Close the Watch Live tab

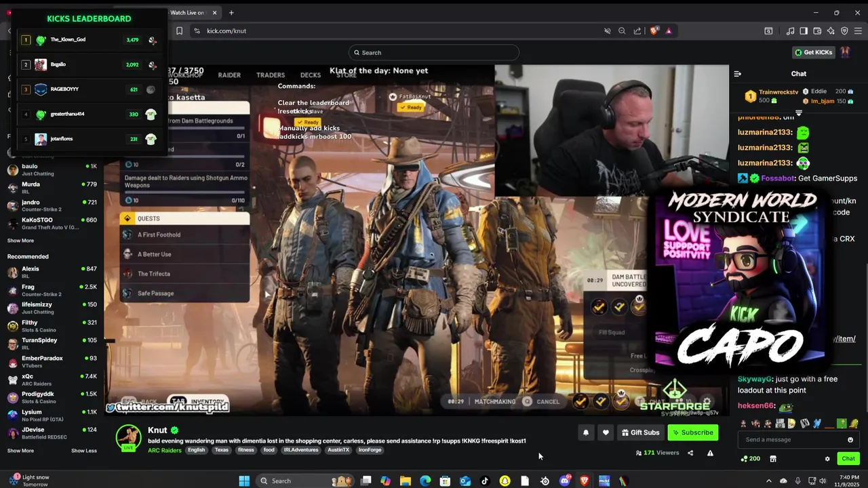pos(215,12)
